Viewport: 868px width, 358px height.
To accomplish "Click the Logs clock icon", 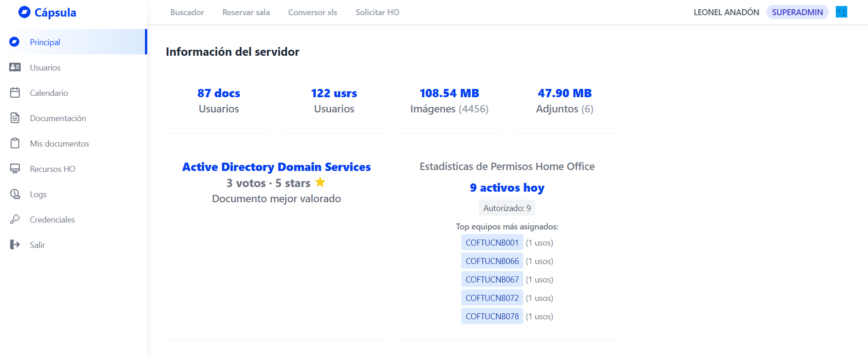I will (15, 194).
